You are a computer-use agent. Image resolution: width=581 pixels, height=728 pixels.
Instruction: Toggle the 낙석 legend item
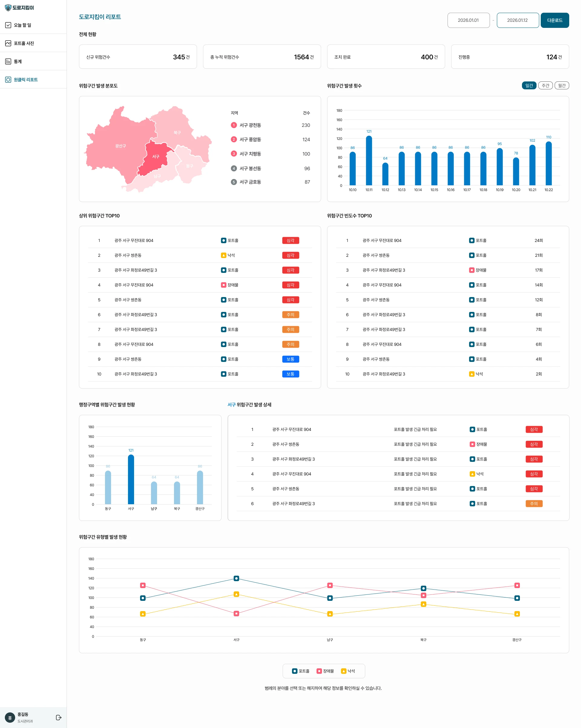pyautogui.click(x=348, y=671)
